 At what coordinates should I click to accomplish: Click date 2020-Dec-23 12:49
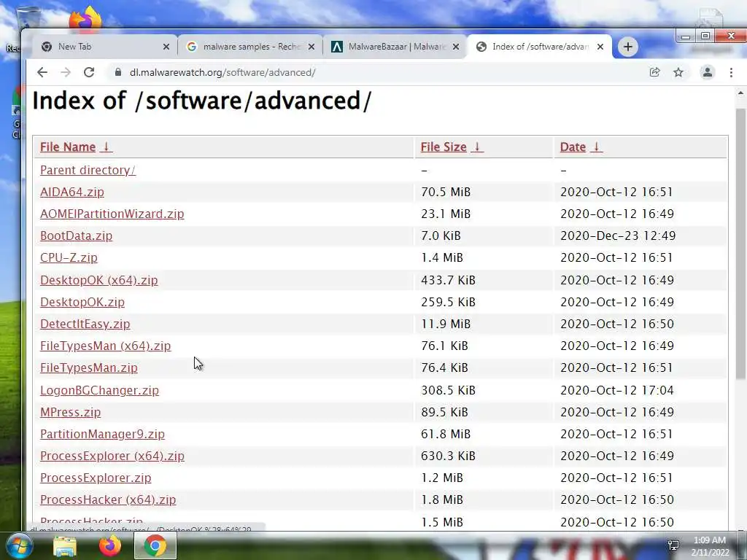(x=618, y=236)
